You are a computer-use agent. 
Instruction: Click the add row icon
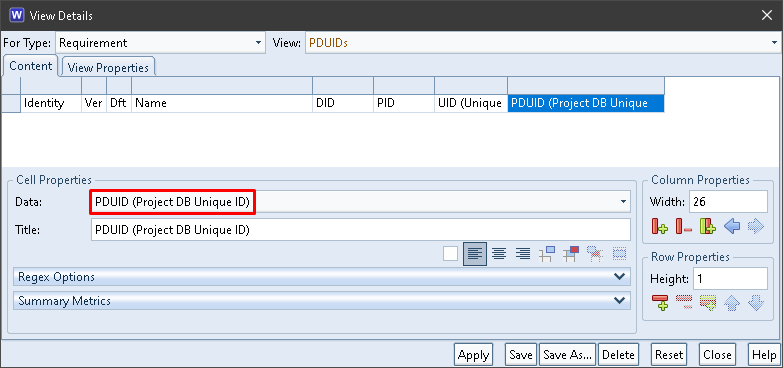tap(660, 303)
